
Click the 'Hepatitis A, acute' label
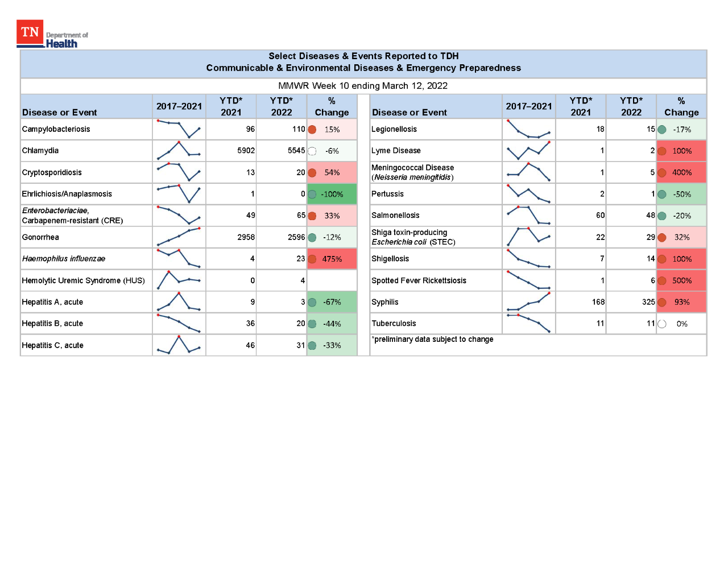(52, 302)
